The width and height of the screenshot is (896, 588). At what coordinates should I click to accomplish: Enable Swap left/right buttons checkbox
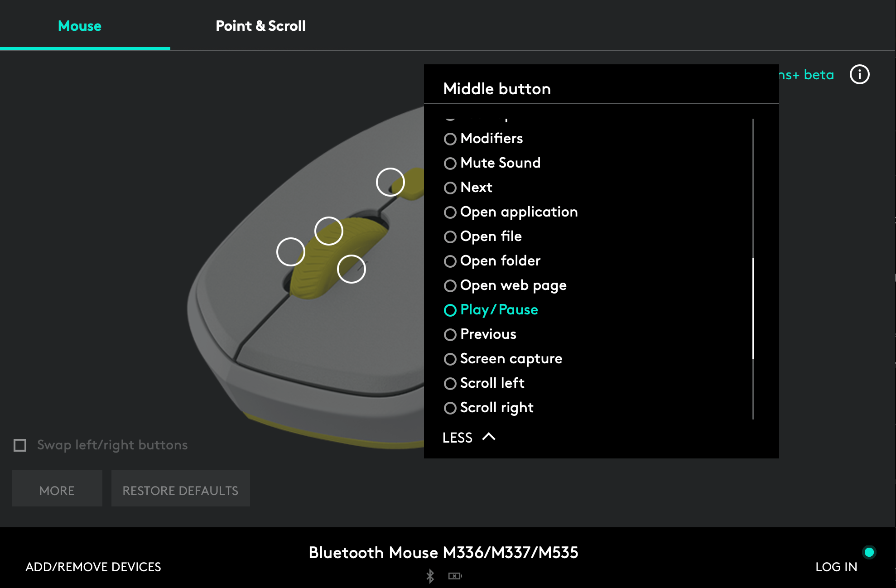[20, 445]
